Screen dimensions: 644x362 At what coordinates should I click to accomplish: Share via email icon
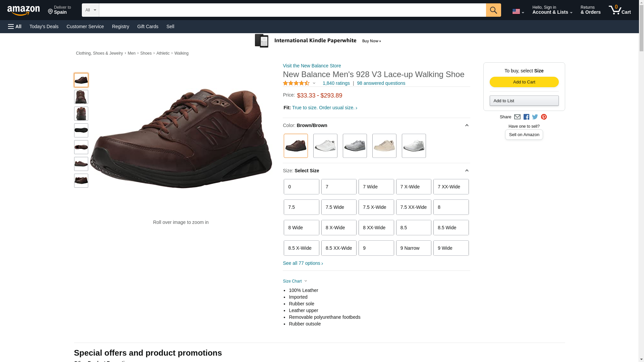517,117
